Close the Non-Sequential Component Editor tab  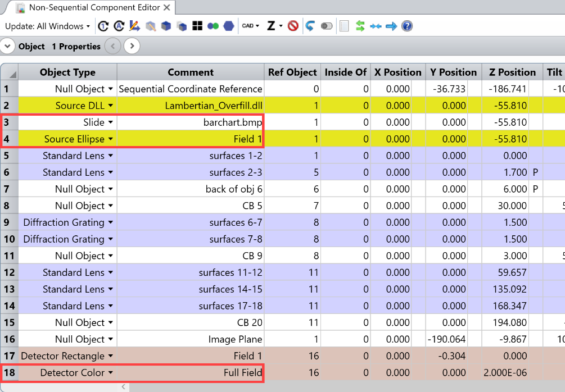(166, 7)
